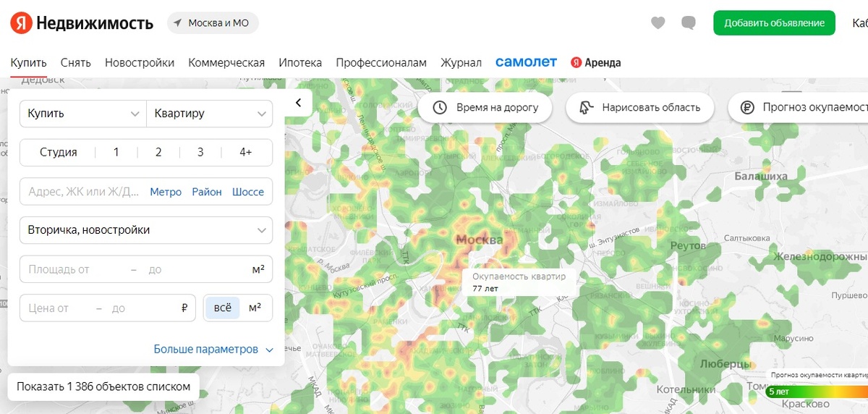Focus the Адрес, ЖК address field
Viewport: 868px width, 414px height.
coord(82,192)
